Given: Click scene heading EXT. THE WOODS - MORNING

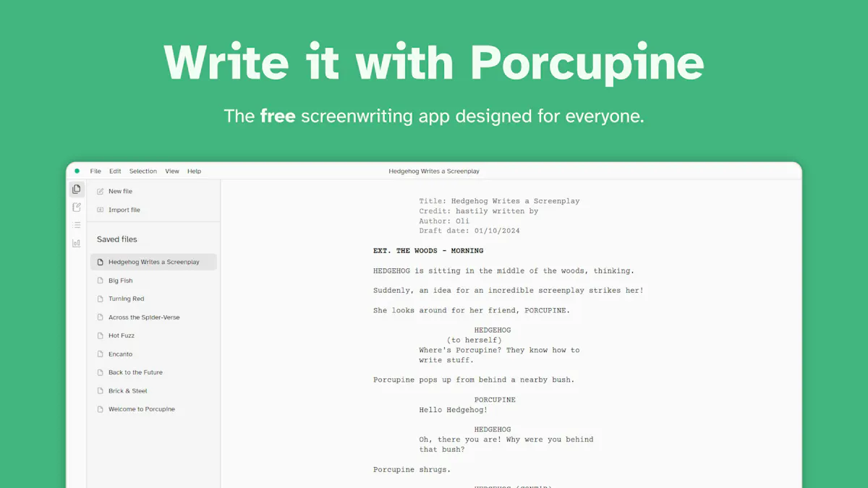Looking at the screenshot, I should 428,251.
